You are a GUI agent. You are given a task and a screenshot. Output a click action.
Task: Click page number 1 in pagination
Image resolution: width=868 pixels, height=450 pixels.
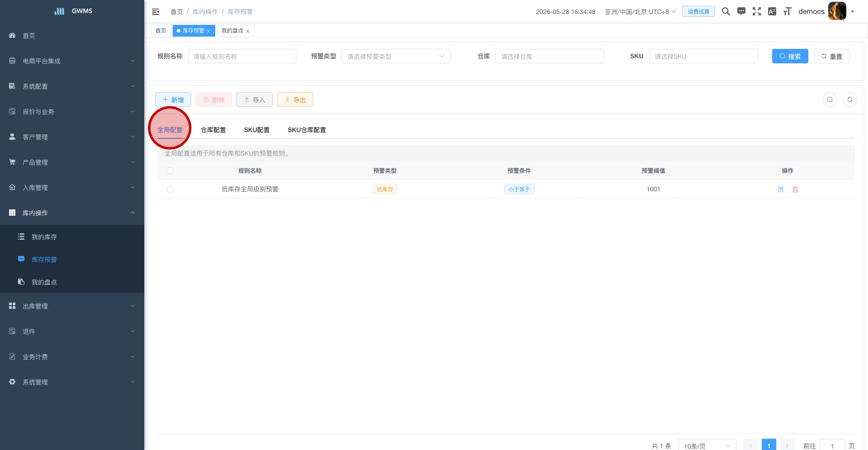[769, 445]
